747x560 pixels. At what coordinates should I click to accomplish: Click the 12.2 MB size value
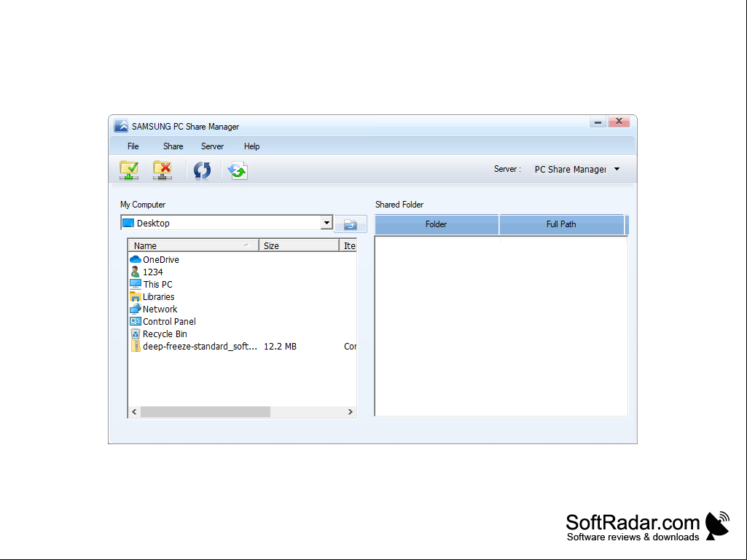(x=280, y=346)
